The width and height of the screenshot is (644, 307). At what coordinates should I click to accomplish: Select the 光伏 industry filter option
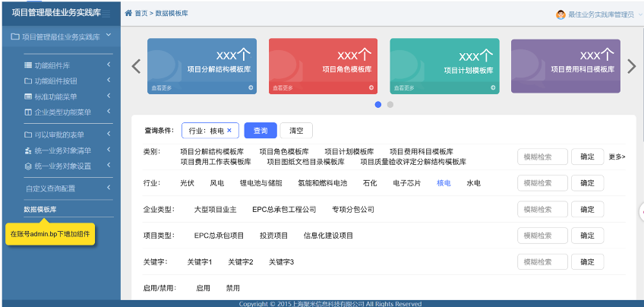187,183
